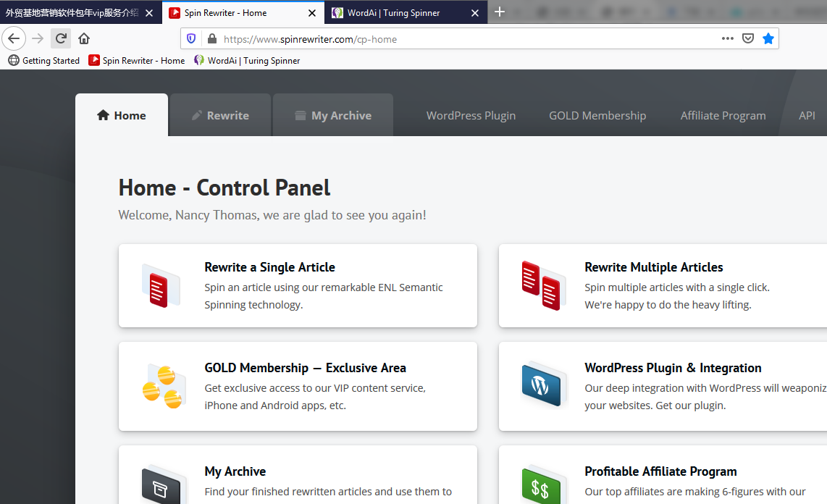
Task: Open GOLD Membership — Exclusive Area heading
Action: 306,368
